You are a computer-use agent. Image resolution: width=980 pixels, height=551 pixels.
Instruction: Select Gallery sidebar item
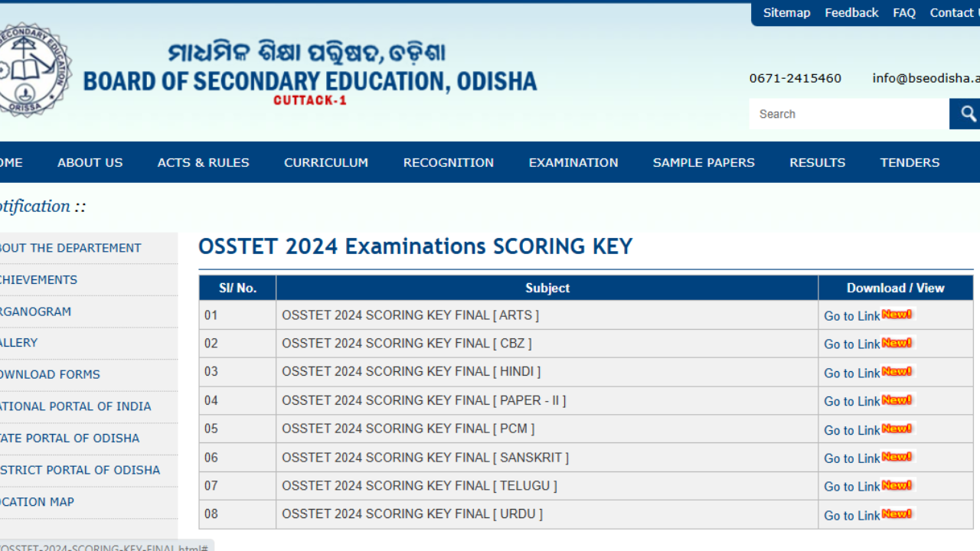pyautogui.click(x=18, y=343)
